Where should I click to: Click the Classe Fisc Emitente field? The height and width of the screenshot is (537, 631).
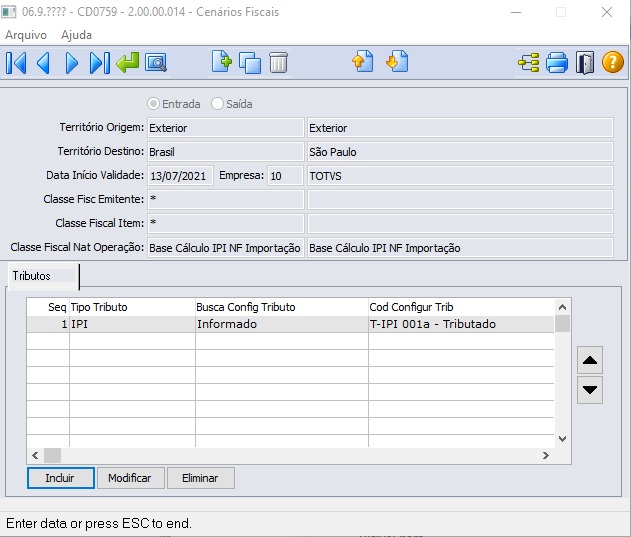click(x=226, y=200)
